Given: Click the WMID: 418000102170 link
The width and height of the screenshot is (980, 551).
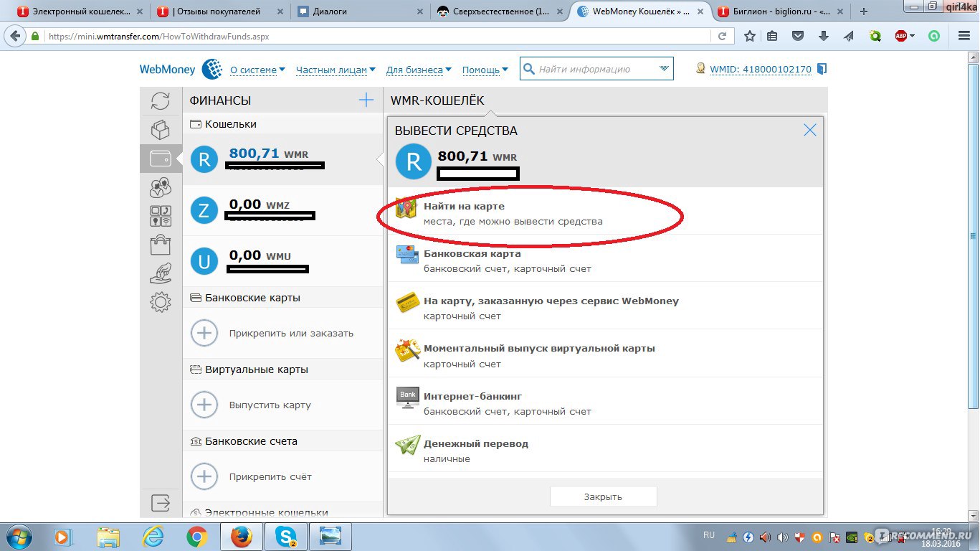Looking at the screenshot, I should (760, 70).
